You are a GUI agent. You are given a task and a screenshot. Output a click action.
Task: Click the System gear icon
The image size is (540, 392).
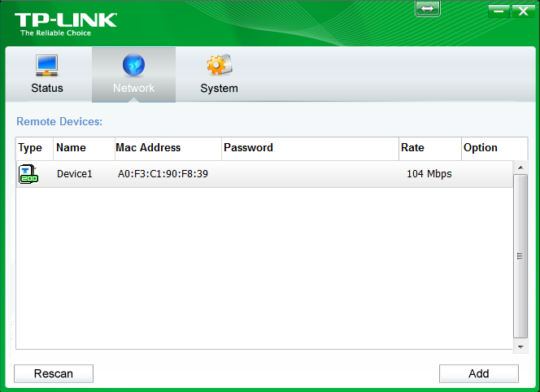point(220,64)
